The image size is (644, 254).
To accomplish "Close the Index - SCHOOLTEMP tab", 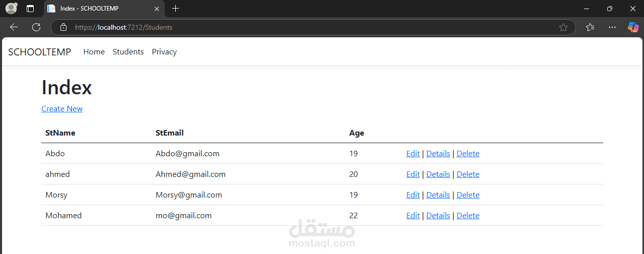I will (157, 9).
